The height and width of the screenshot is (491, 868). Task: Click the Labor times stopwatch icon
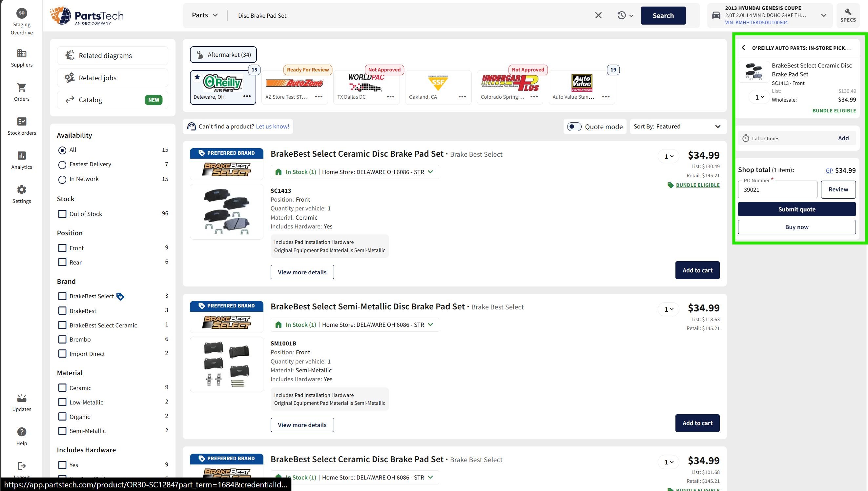(x=746, y=138)
